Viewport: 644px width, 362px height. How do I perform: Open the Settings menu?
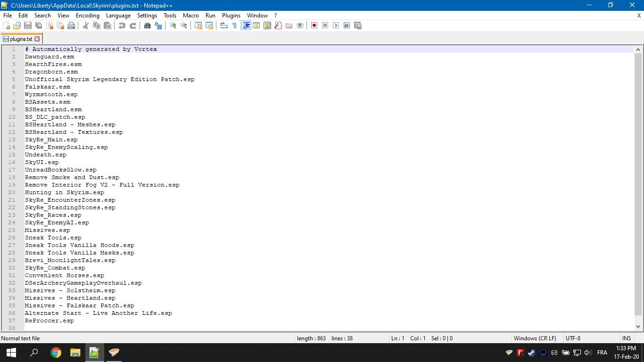point(147,16)
